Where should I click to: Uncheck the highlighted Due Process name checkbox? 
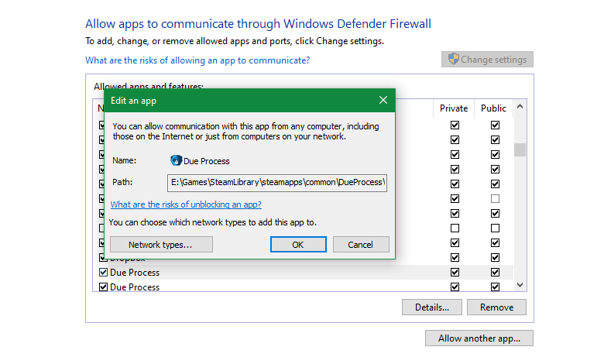click(103, 273)
